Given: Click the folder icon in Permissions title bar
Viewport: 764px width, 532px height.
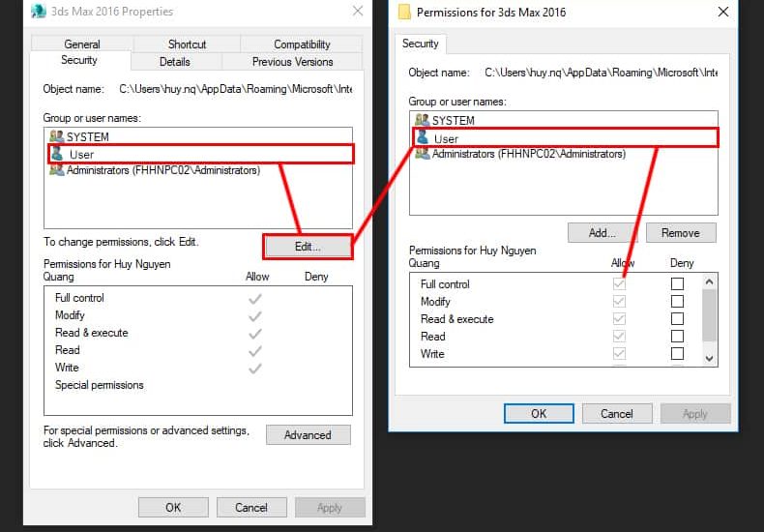Looking at the screenshot, I should pyautogui.click(x=404, y=13).
